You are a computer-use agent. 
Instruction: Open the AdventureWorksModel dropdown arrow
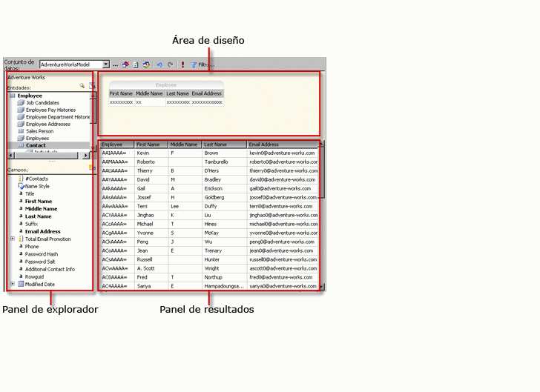(x=106, y=64)
